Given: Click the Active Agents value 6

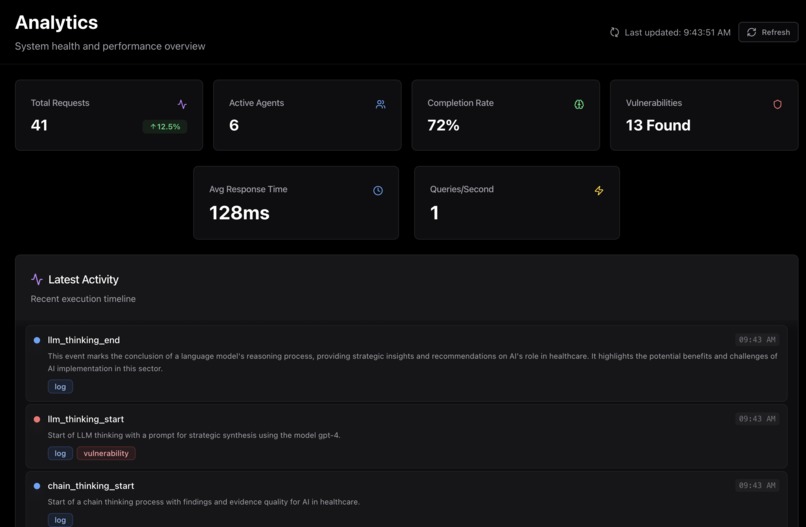Looking at the screenshot, I should 234,125.
